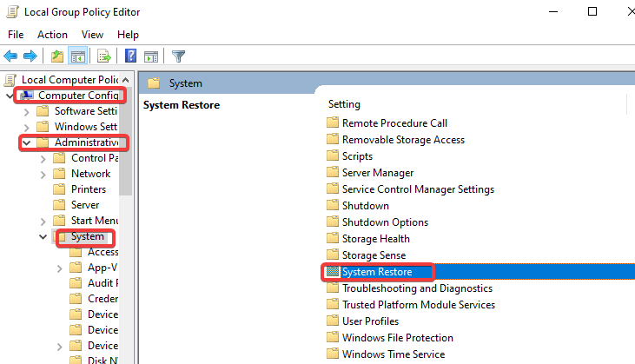The image size is (635, 364).
Task: Select Control Panel in the tree
Action: 95,158
